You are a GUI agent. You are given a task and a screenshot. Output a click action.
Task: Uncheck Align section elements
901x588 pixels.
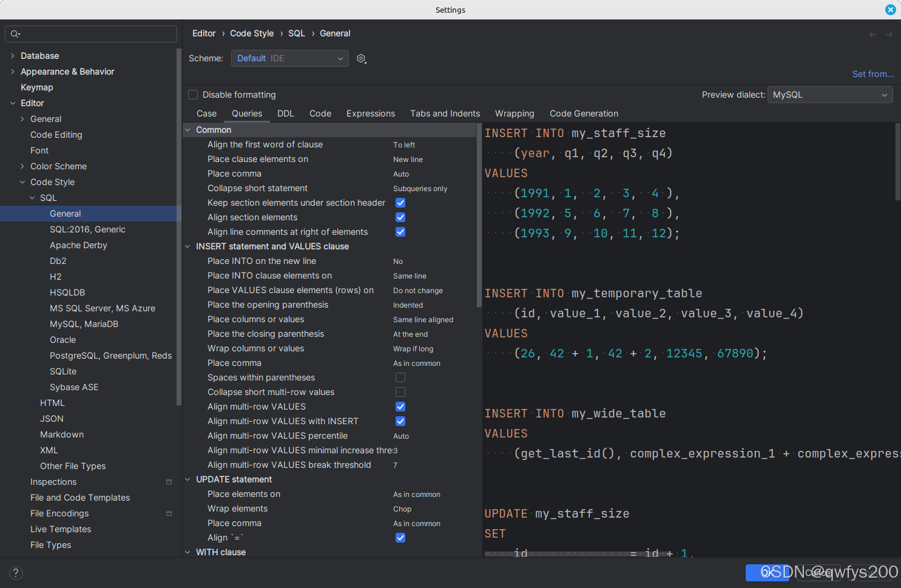coord(400,217)
